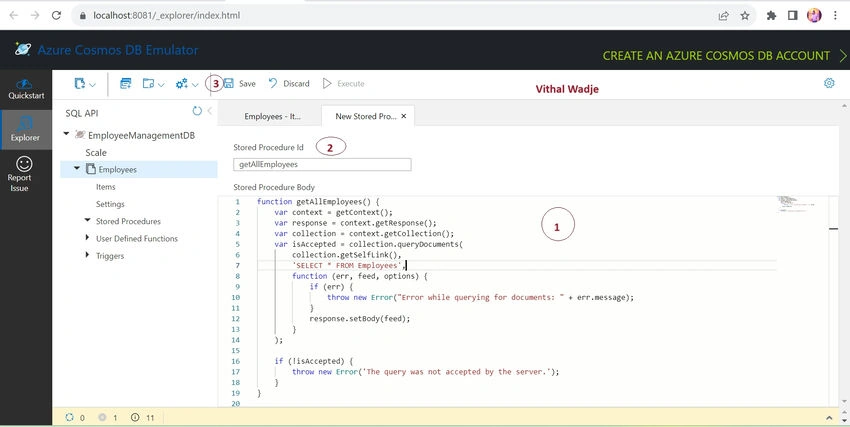Screen dimensions: 850x427
Task: Open the New Container toolbar icon
Action: point(80,83)
